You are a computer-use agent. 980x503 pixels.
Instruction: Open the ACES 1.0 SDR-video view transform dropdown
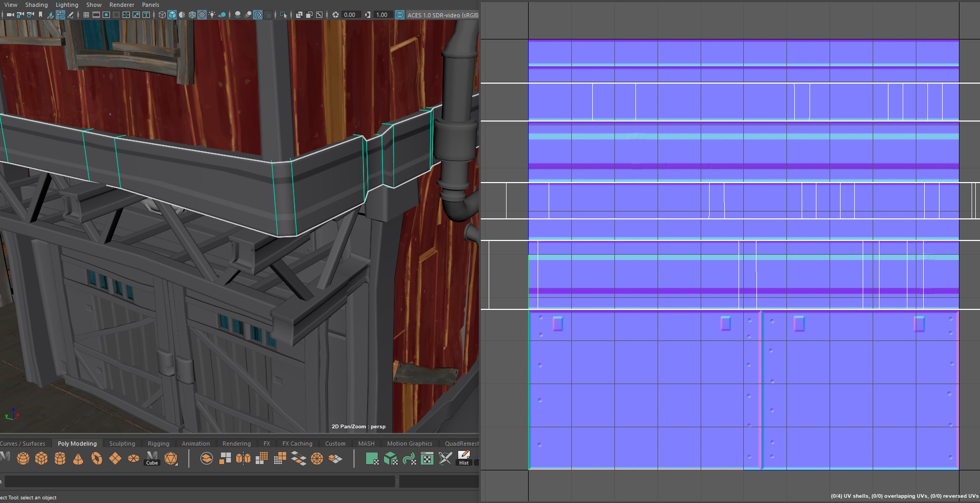(442, 15)
